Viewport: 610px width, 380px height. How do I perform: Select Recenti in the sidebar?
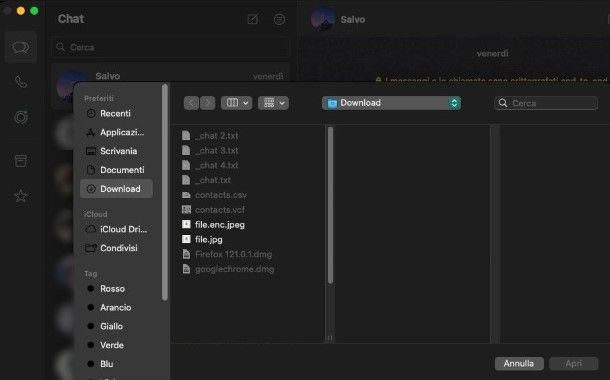116,114
